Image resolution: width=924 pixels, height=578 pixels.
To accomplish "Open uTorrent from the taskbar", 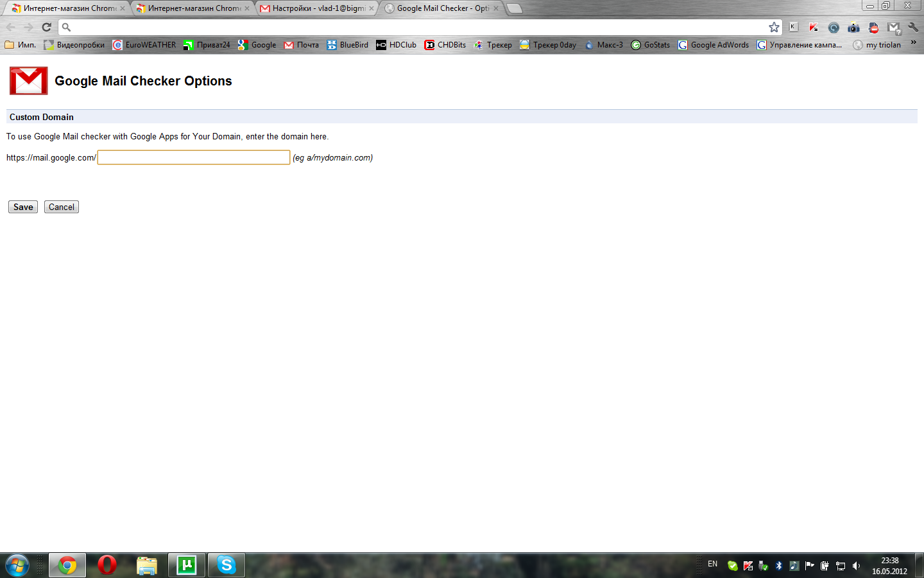I will click(187, 565).
